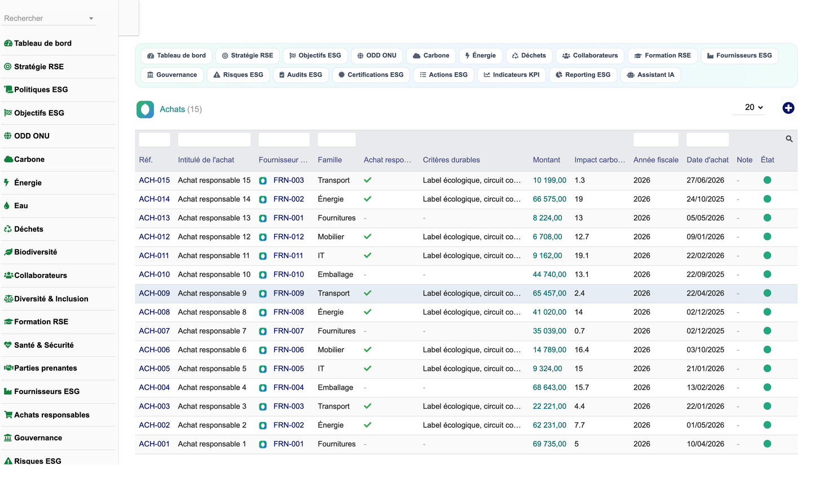Click supplier icon beside FRN-009

click(263, 294)
